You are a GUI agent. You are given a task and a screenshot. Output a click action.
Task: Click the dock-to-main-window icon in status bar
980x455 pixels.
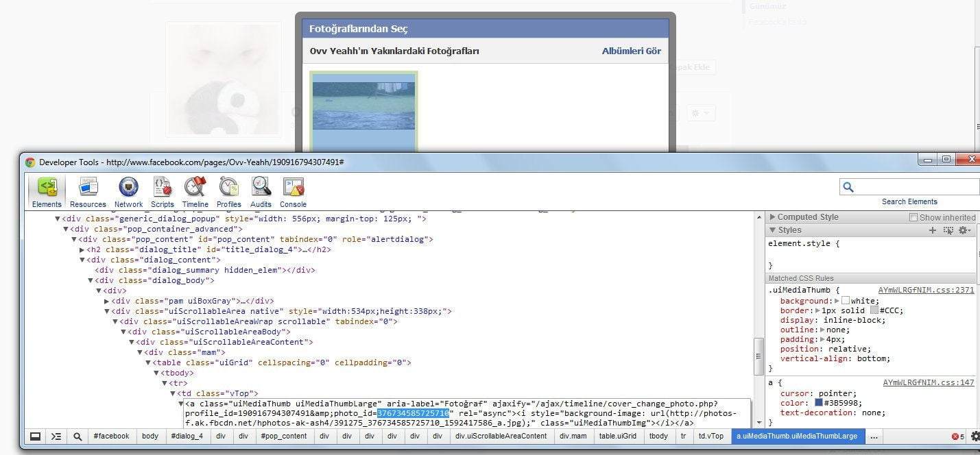tap(35, 436)
